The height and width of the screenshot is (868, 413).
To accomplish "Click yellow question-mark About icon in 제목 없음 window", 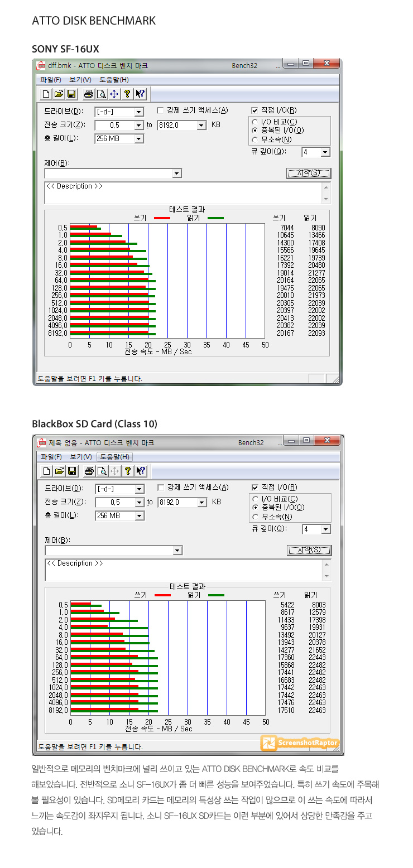I will click(x=128, y=471).
